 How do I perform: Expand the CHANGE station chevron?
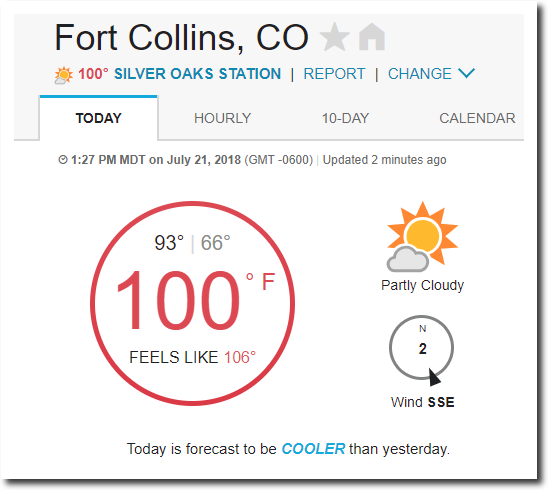coord(466,73)
